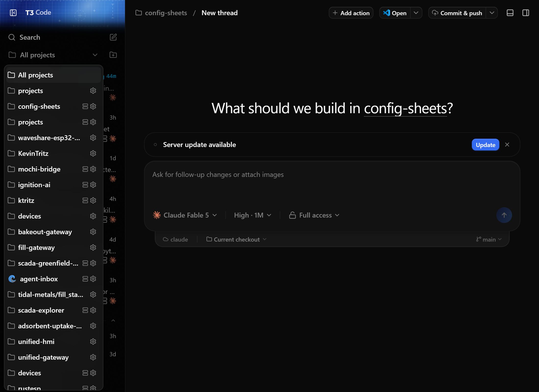Click the server icon beside scada-explorer

pyautogui.click(x=85, y=310)
